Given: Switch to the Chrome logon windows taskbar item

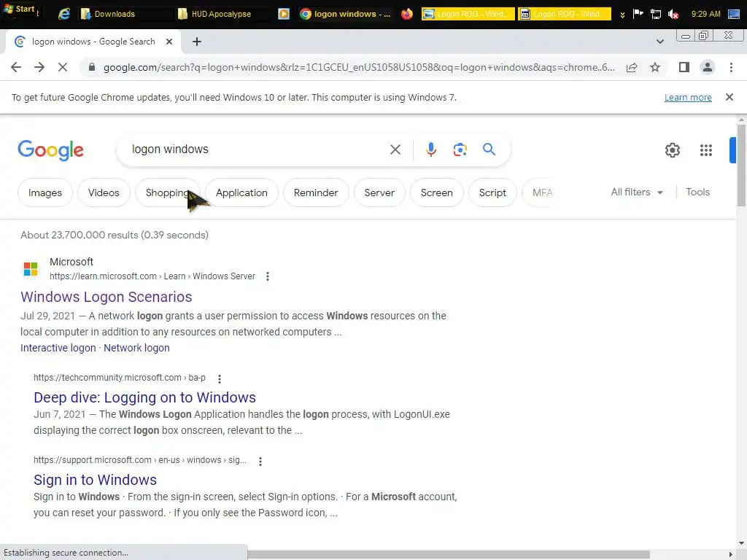Looking at the screenshot, I should (x=345, y=14).
